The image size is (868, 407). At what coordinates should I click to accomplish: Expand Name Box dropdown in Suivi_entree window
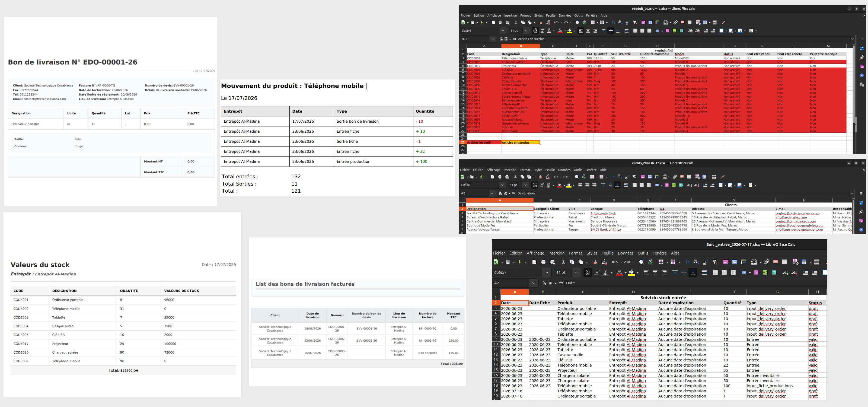pyautogui.click(x=534, y=283)
